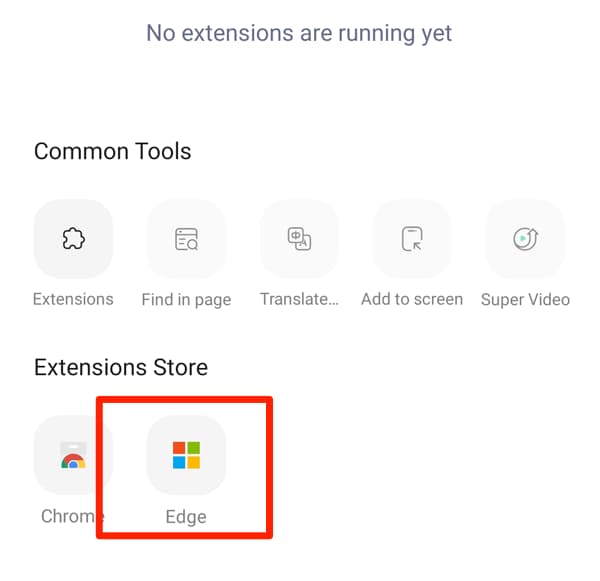This screenshot has height=581, width=600.
Task: Click the "Super Video" text label
Action: (525, 300)
